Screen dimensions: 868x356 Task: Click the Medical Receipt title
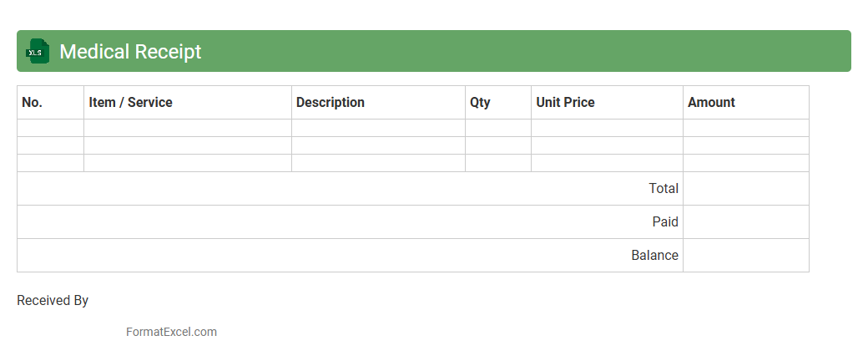tap(130, 52)
